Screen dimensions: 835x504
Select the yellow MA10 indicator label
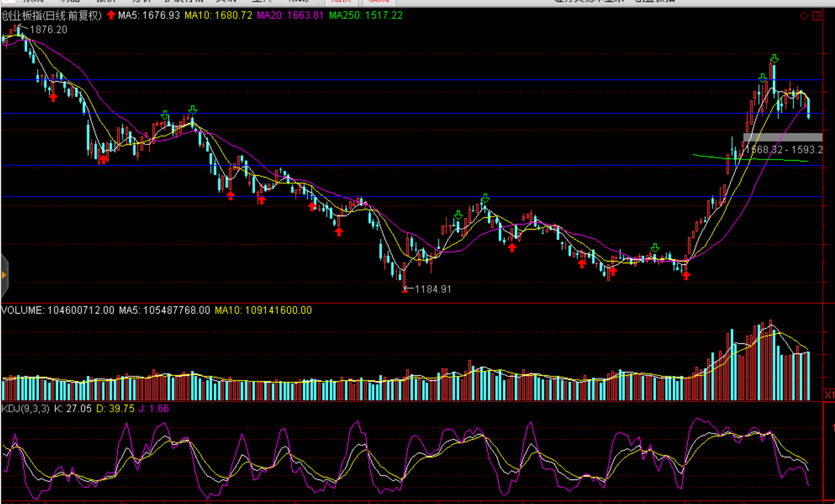219,15
